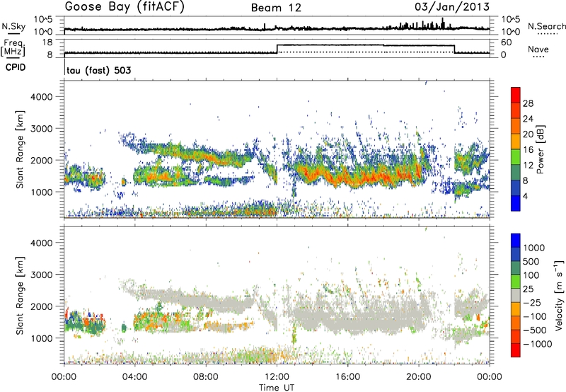Click the 'Goose Bay (fitACF)' title text
Image resolution: width=566 pixels, height=392 pixels.
click(125, 6)
